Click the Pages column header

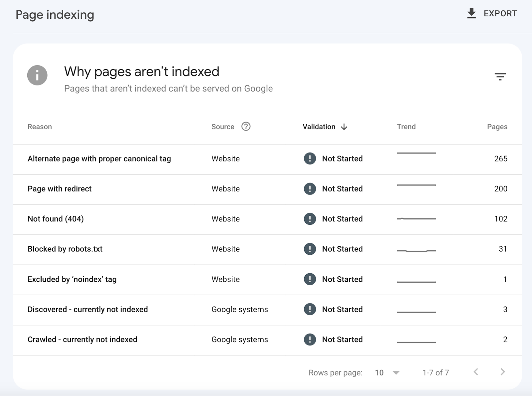pos(497,126)
